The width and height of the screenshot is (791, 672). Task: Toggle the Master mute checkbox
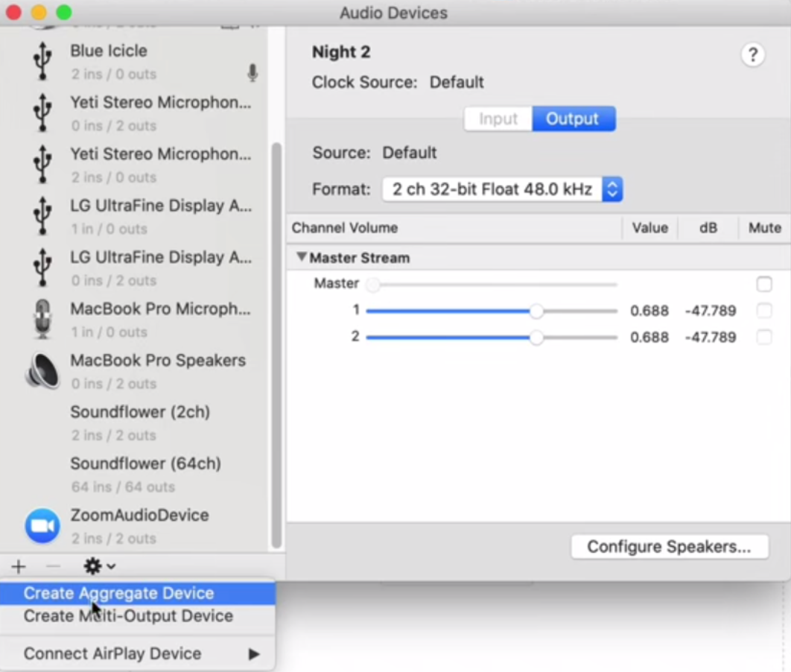[763, 284]
